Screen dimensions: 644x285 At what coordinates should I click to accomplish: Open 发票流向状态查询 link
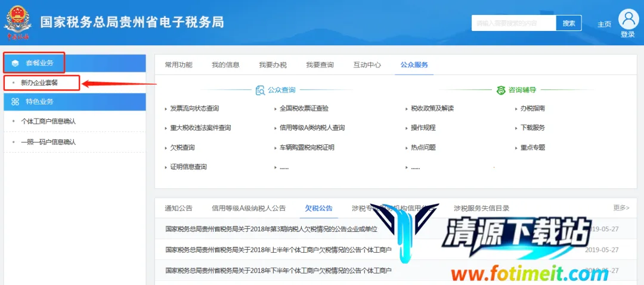(194, 109)
